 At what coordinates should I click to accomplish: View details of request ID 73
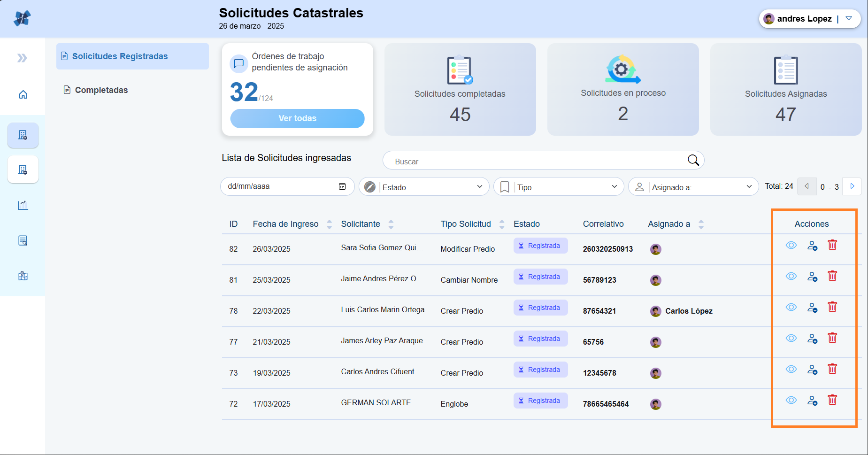tap(791, 369)
